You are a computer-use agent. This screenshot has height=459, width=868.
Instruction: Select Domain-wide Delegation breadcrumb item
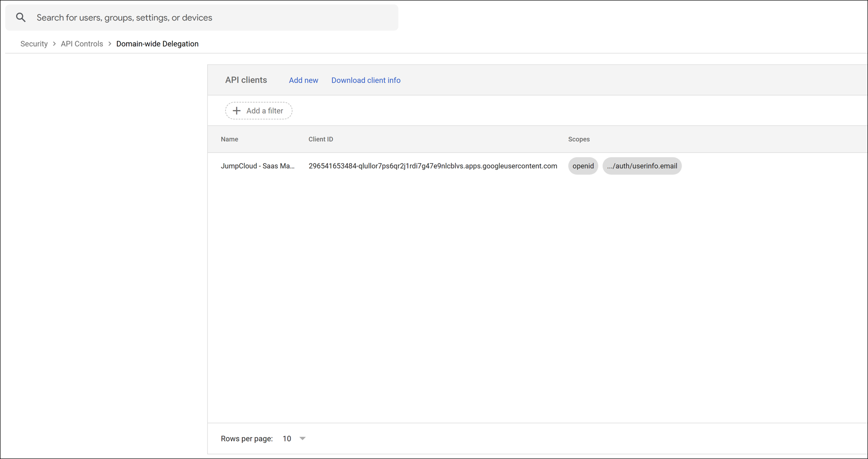[157, 44]
